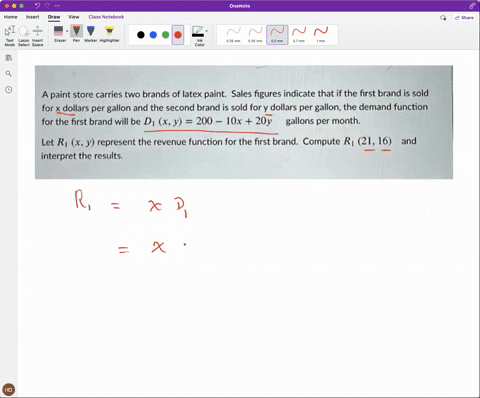The width and height of the screenshot is (480, 398).
Task: Open the Home ribbon tab
Action: (x=10, y=17)
